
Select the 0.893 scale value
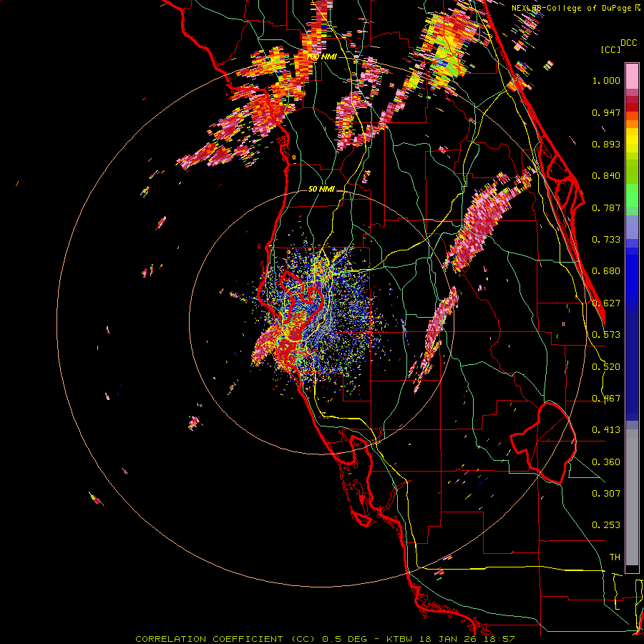point(606,144)
